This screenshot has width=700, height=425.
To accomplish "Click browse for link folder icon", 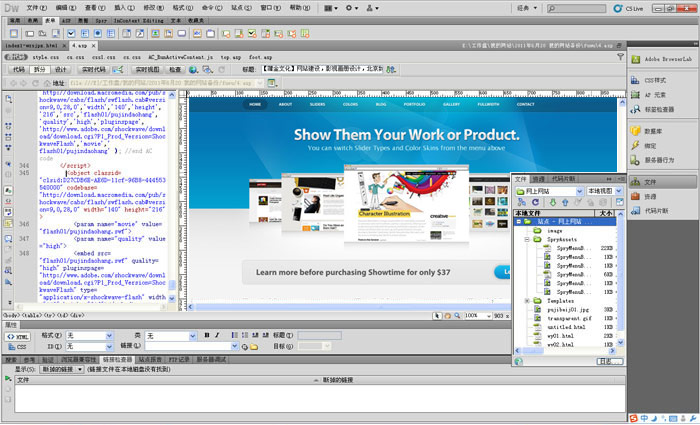I will point(254,346).
